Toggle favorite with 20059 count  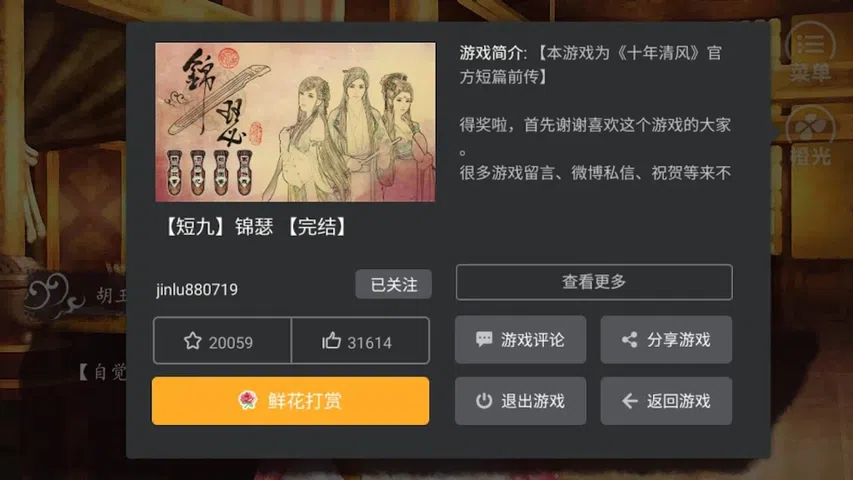(x=222, y=341)
